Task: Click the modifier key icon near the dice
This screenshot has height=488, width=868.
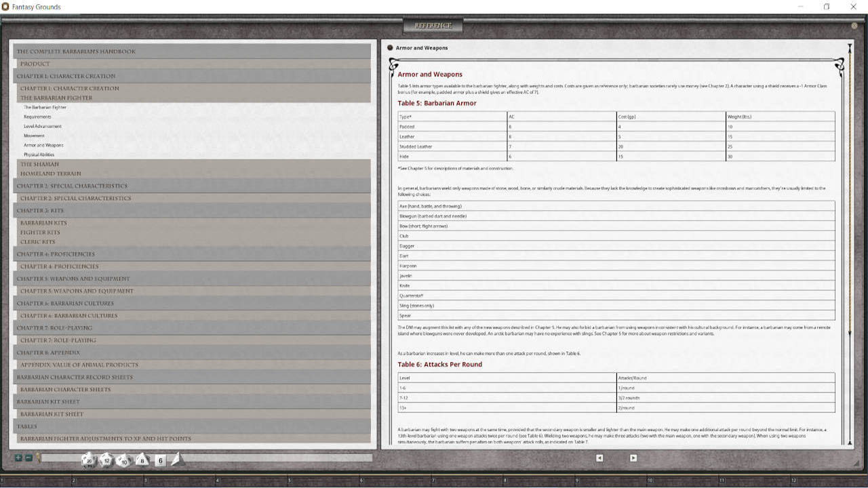Action: 37,457
